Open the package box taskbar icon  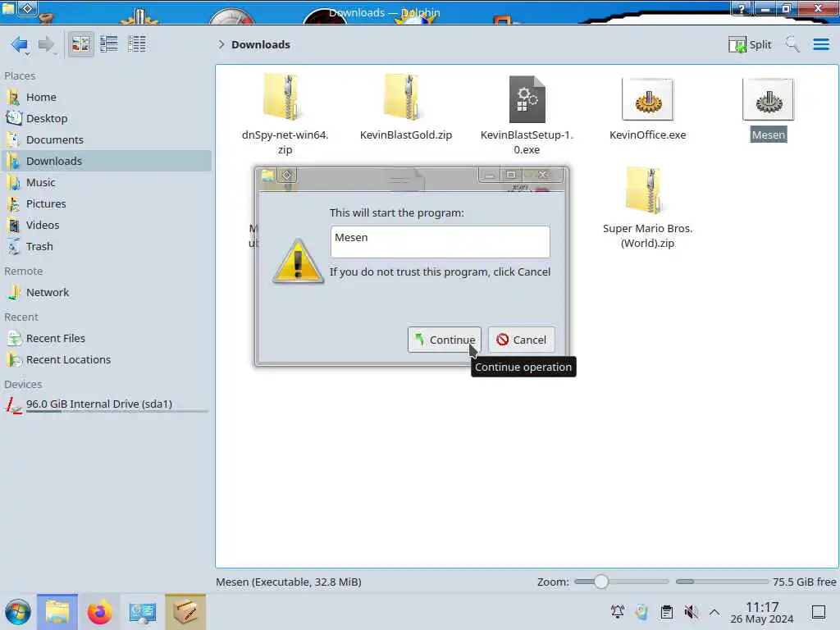pyautogui.click(x=185, y=612)
